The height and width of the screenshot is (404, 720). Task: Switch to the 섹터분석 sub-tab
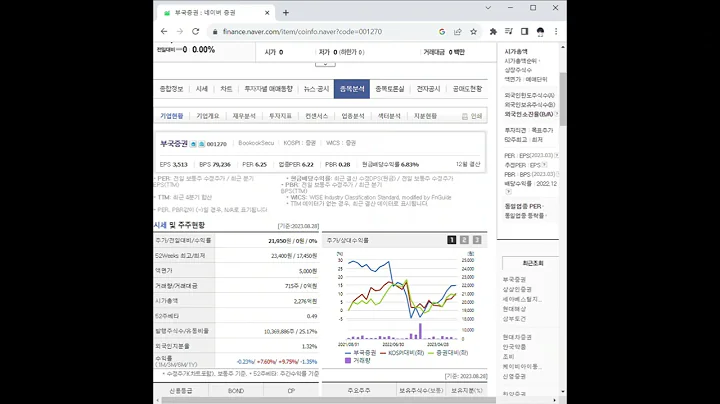coord(389,116)
